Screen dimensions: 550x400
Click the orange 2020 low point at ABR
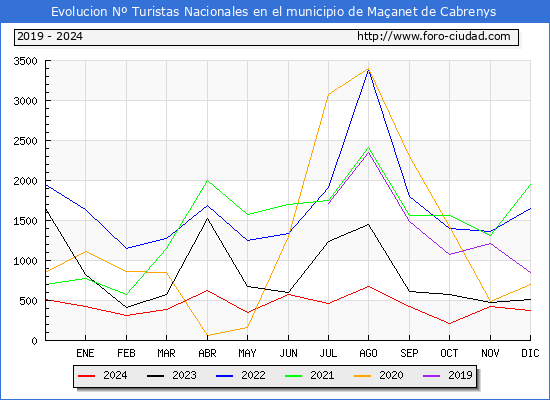[207, 335]
